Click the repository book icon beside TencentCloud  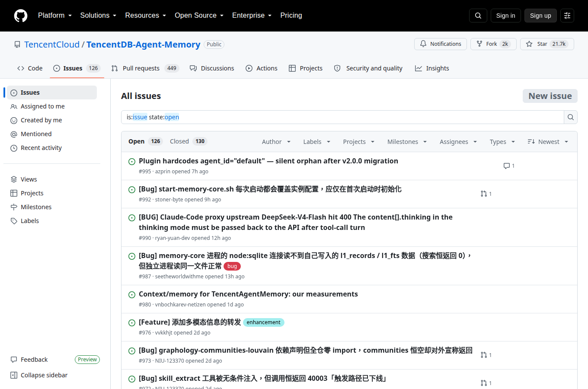coord(17,45)
